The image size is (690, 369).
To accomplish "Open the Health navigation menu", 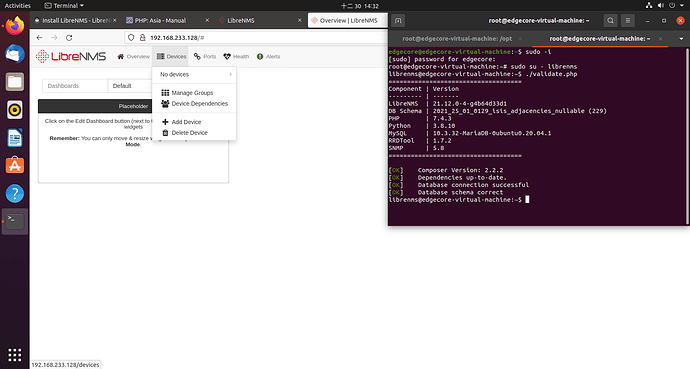I will click(236, 56).
